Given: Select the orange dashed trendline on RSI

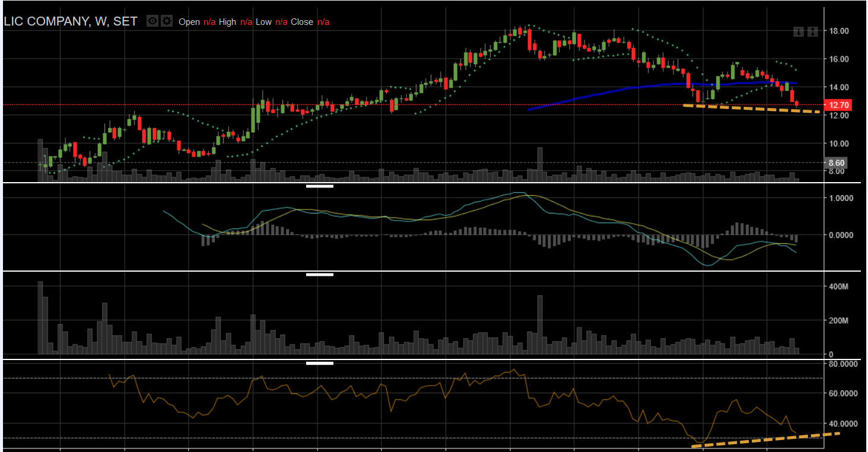Looking at the screenshot, I should tap(765, 440).
